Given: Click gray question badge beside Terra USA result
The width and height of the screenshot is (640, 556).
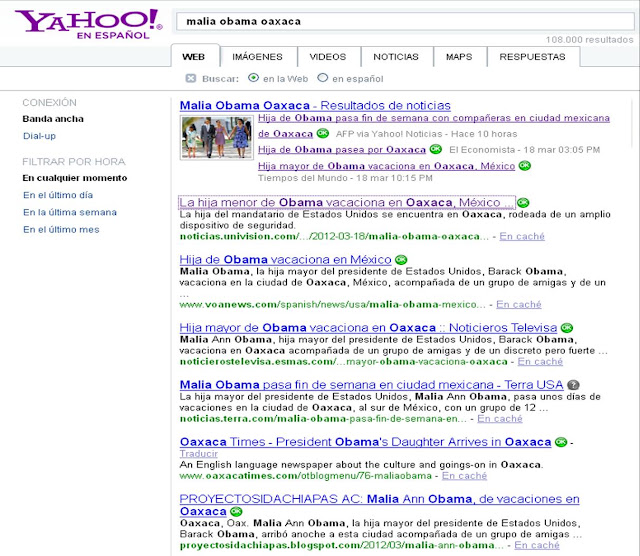Looking at the screenshot, I should 573,385.
